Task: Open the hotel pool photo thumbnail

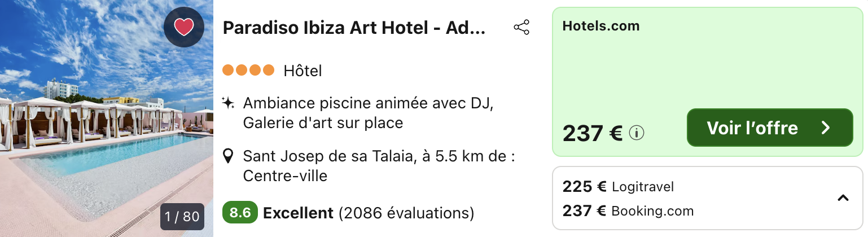Action: tap(107, 118)
